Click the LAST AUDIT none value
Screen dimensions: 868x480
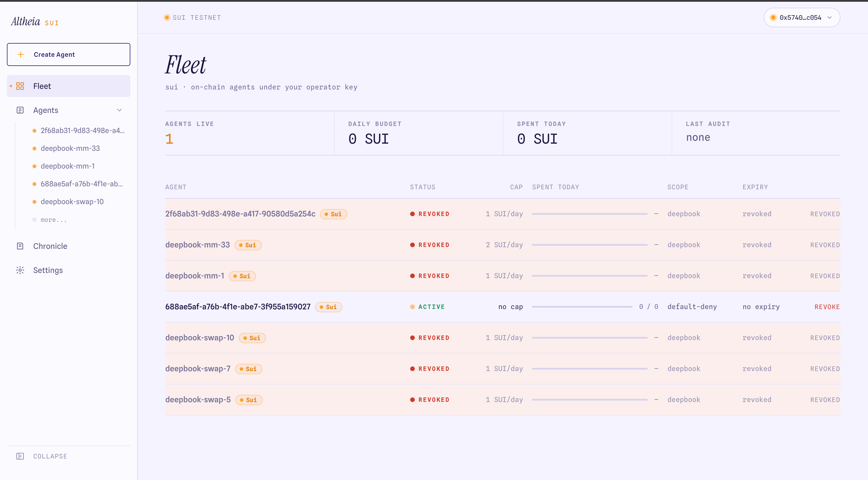pyautogui.click(x=698, y=137)
